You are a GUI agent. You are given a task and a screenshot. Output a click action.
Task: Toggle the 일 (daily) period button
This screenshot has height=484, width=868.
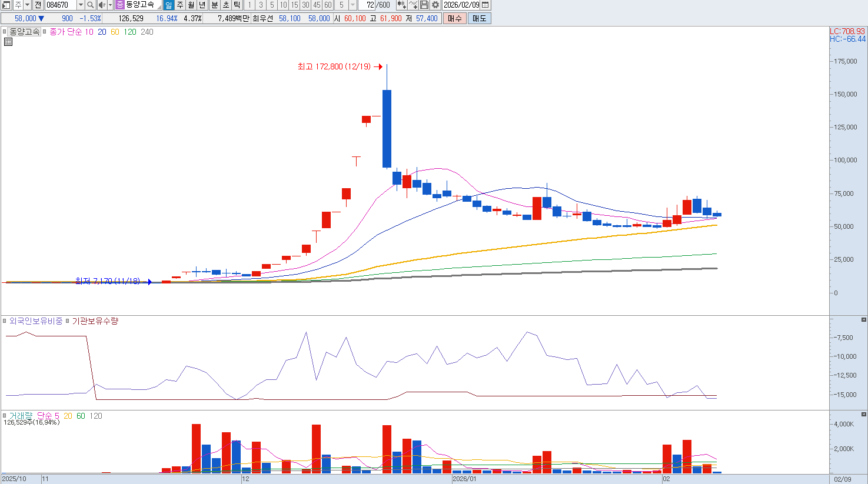(168, 5)
